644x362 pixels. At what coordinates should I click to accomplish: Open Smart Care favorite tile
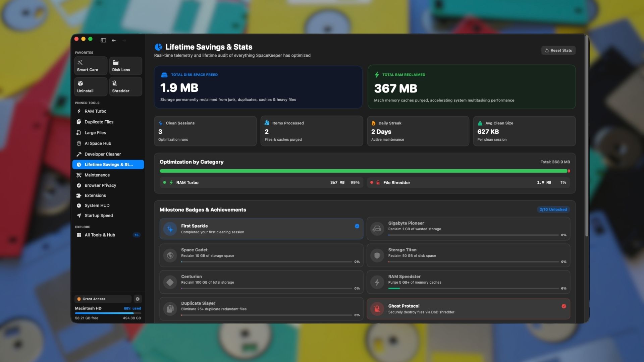click(x=91, y=66)
